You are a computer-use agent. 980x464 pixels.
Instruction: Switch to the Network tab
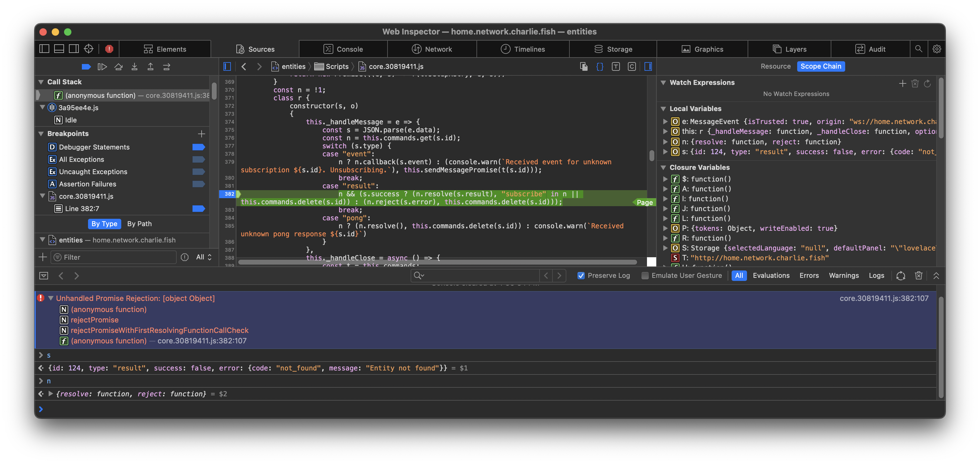432,49
